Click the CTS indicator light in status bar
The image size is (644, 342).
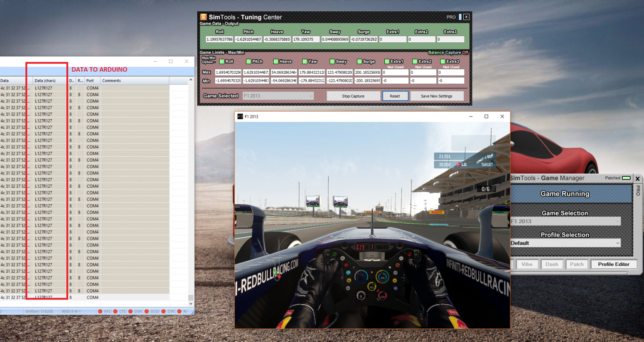(x=116, y=311)
